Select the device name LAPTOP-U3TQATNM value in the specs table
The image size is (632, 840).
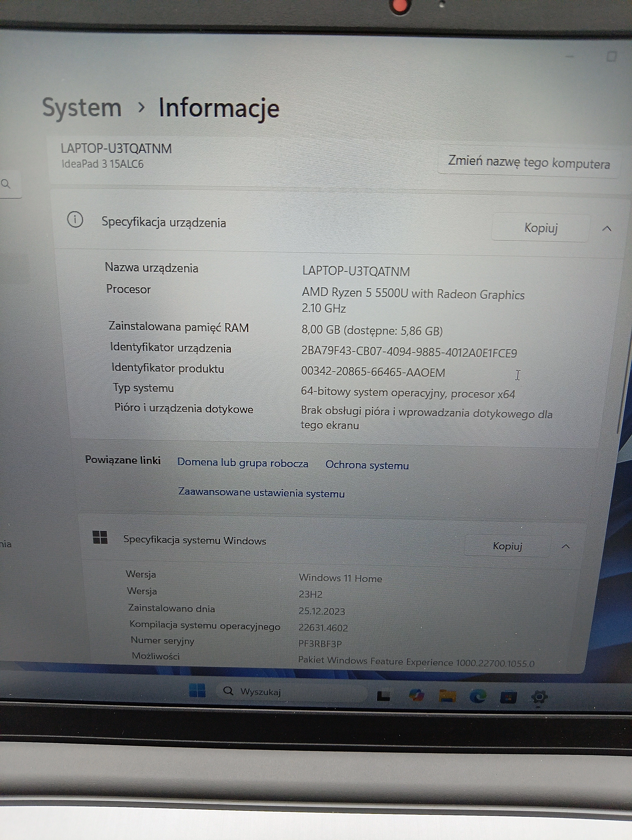click(x=356, y=272)
